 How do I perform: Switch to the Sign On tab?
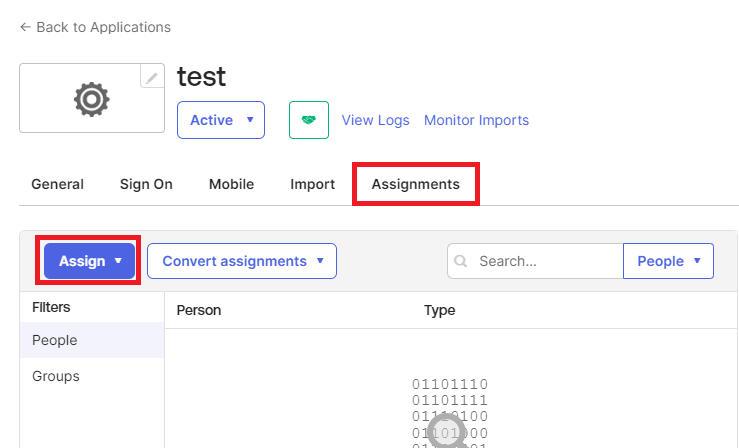click(146, 184)
